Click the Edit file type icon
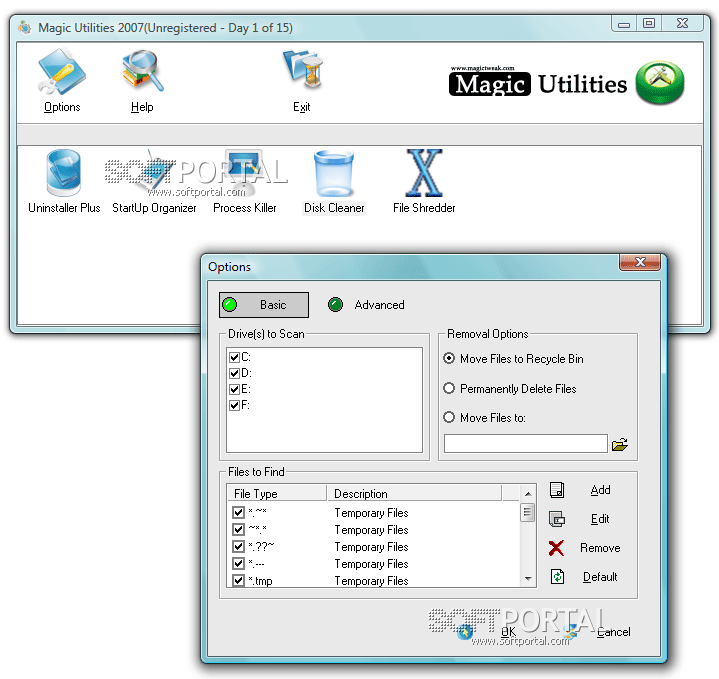 pyautogui.click(x=557, y=519)
